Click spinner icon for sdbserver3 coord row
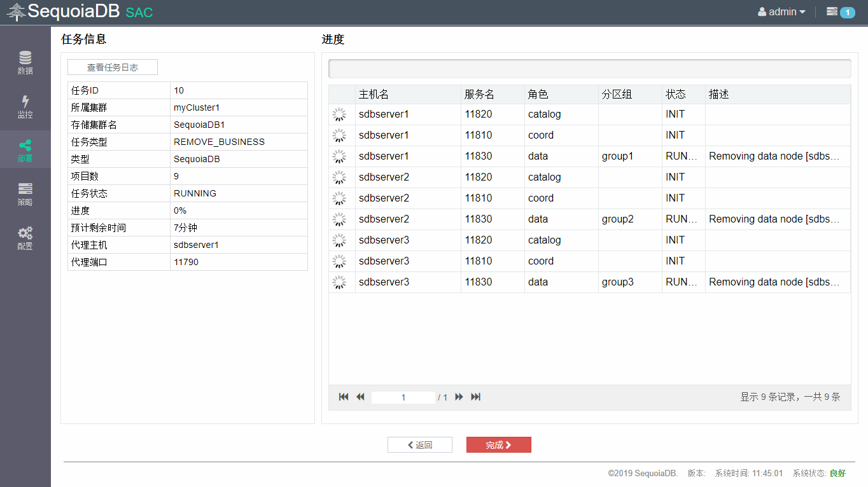The width and height of the screenshot is (868, 487). pos(340,261)
